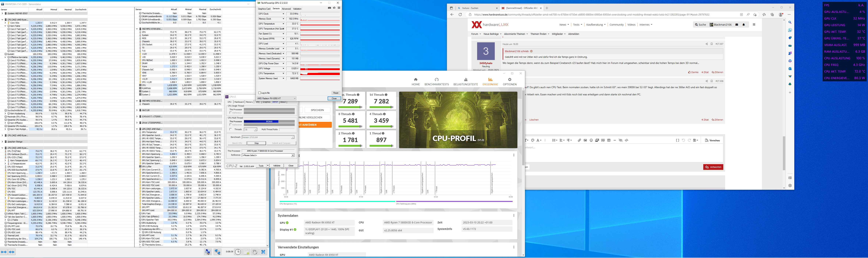Open the smiley emoji picker in editor
This screenshot has height=258, width=868.
[x=591, y=140]
